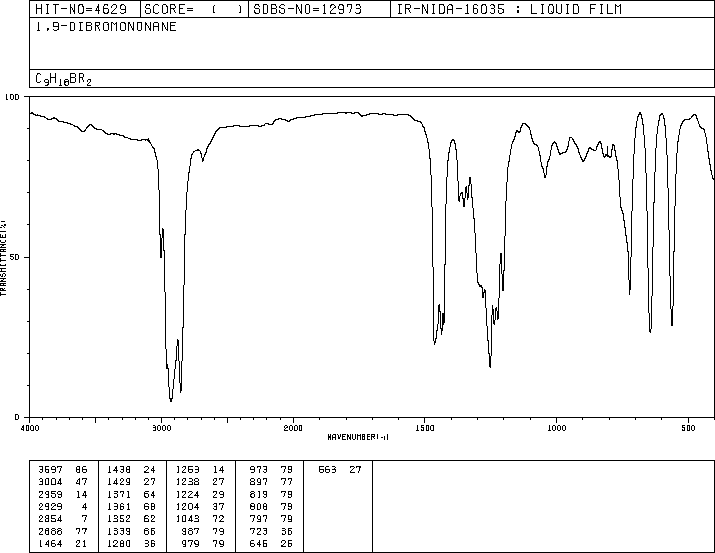Click the TRANSMITTANCE(%) y-axis label
715x553 pixels.
tap(3, 258)
